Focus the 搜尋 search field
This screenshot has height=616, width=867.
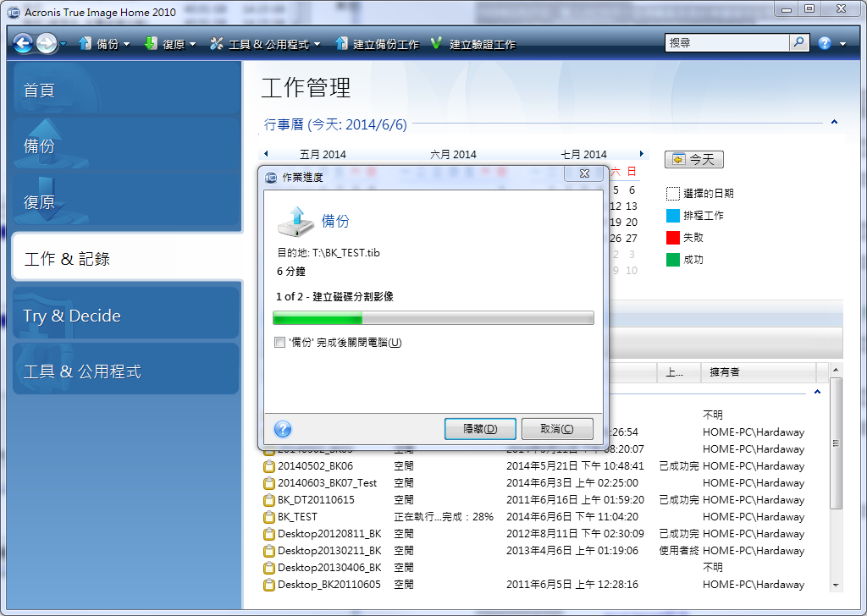(x=727, y=42)
